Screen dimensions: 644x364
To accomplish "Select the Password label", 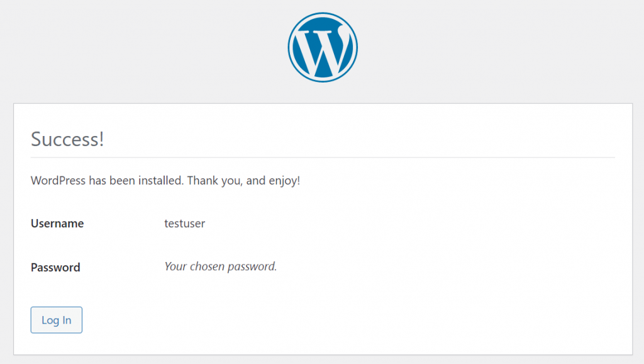I will point(55,267).
